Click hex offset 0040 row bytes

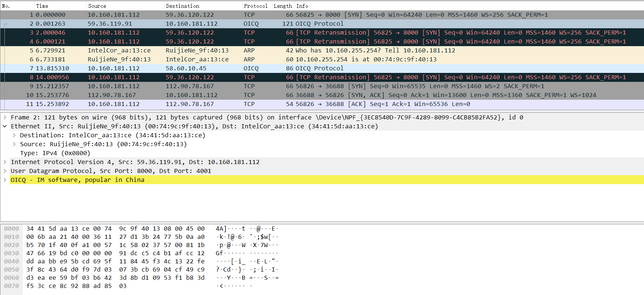pyautogui.click(x=116, y=262)
